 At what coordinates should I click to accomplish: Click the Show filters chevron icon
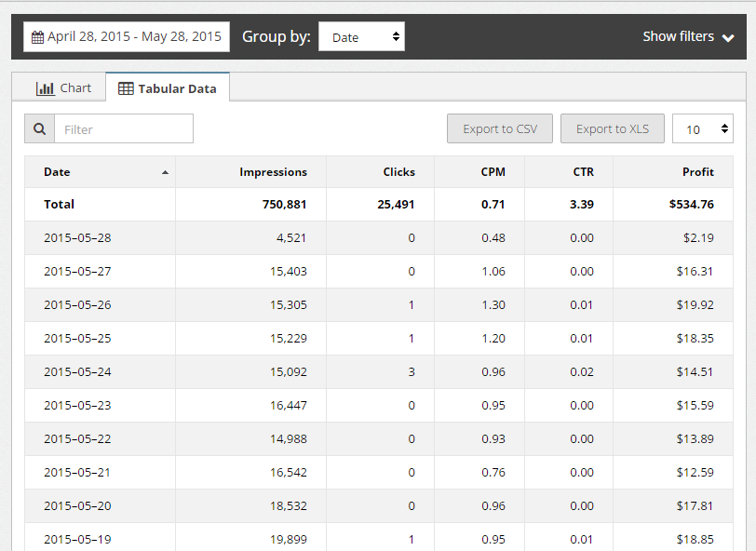tap(728, 37)
